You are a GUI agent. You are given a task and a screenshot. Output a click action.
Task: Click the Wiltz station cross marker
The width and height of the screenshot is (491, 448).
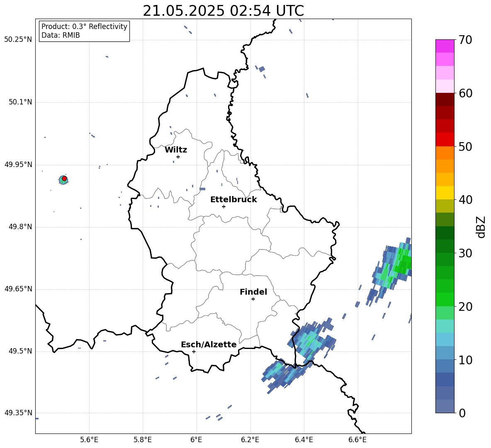pos(178,157)
